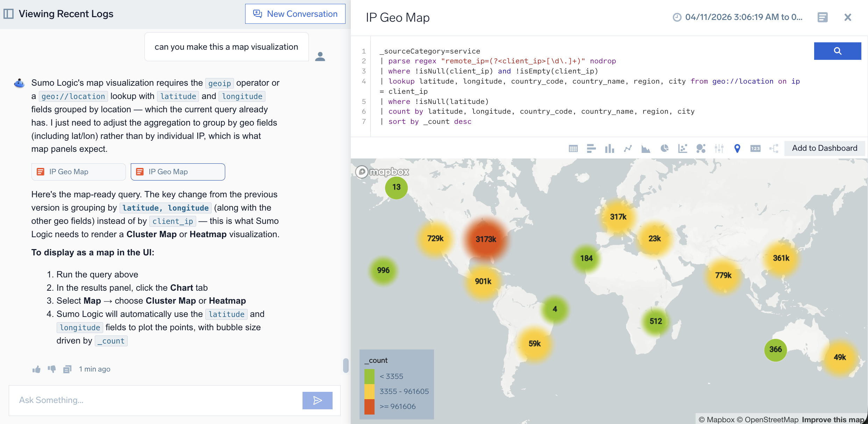Viewport: 868px width, 424px height.
Task: Switch to single value 123 view
Action: (x=755, y=149)
